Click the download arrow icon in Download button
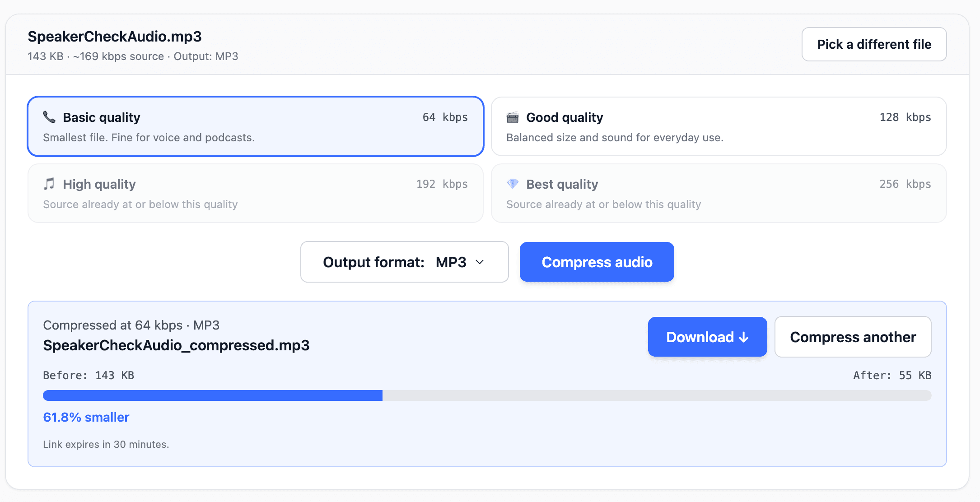The width and height of the screenshot is (980, 502). 743,337
